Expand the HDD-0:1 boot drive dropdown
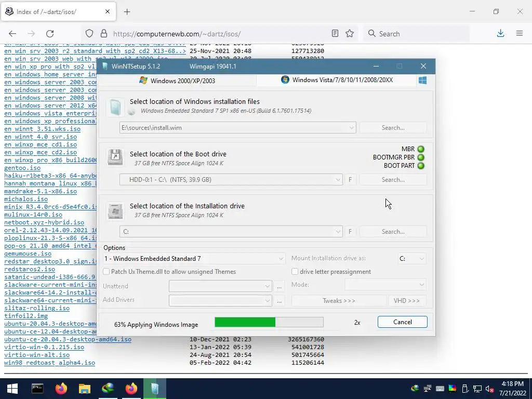Viewport: 532px width, 399px height. pyautogui.click(x=338, y=180)
